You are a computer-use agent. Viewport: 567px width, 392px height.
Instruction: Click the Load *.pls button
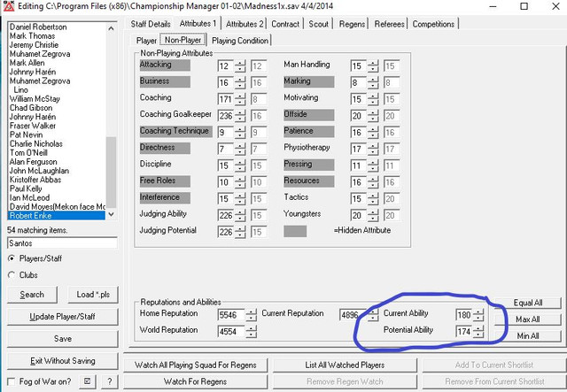click(x=93, y=295)
